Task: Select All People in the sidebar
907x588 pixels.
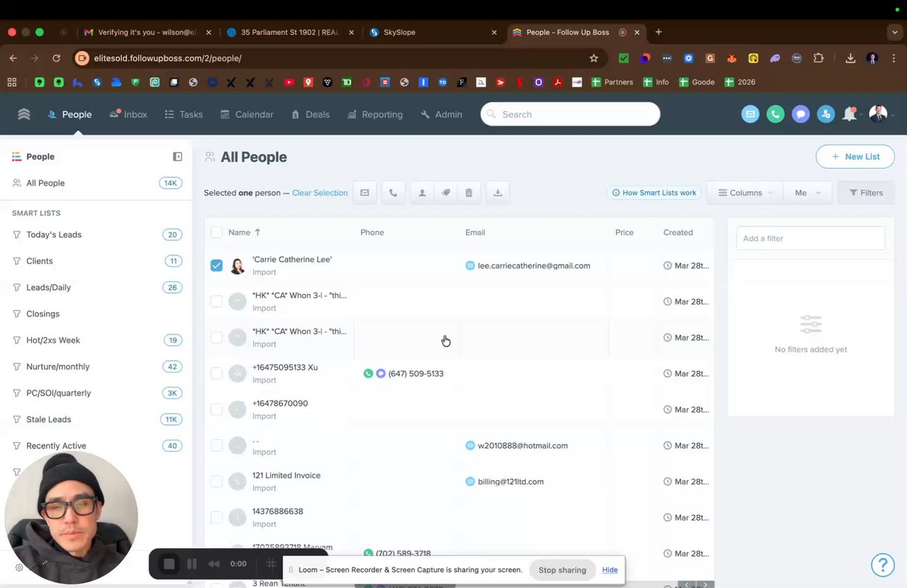Action: pyautogui.click(x=96, y=183)
